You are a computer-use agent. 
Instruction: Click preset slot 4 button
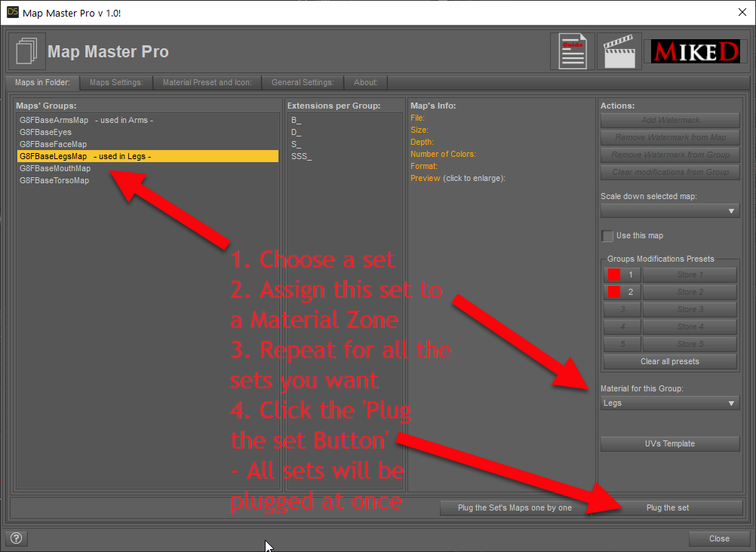622,327
